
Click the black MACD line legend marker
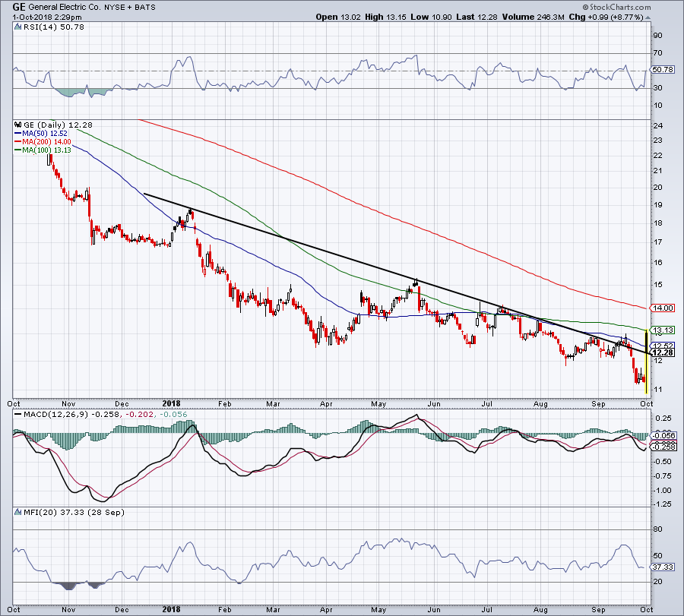tap(18, 414)
